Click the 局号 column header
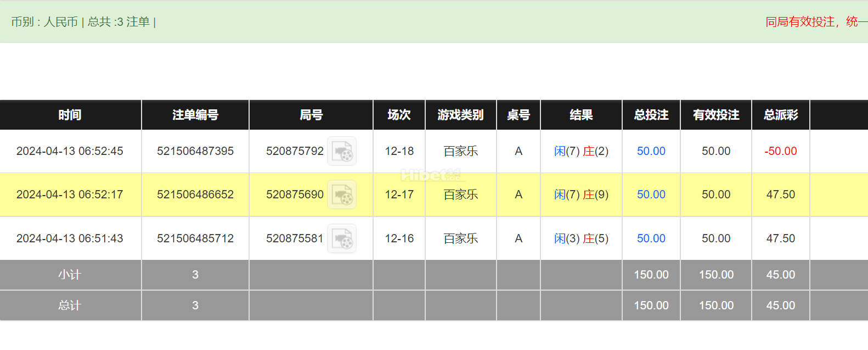Viewport: 868px width, 350px height. click(311, 115)
